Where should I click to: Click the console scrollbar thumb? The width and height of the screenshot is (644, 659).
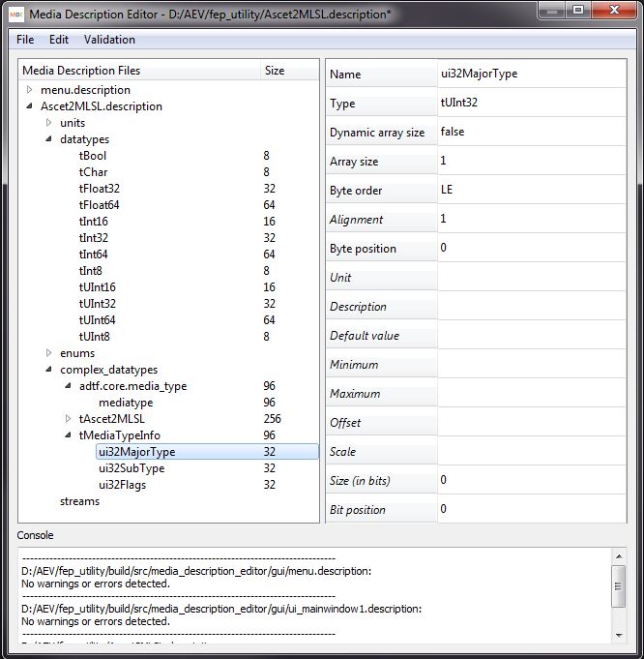(x=618, y=585)
